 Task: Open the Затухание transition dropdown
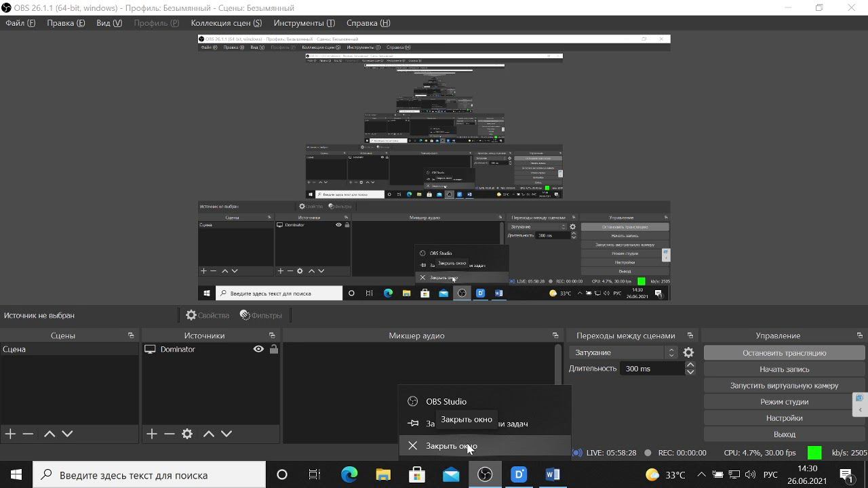pyautogui.click(x=624, y=352)
